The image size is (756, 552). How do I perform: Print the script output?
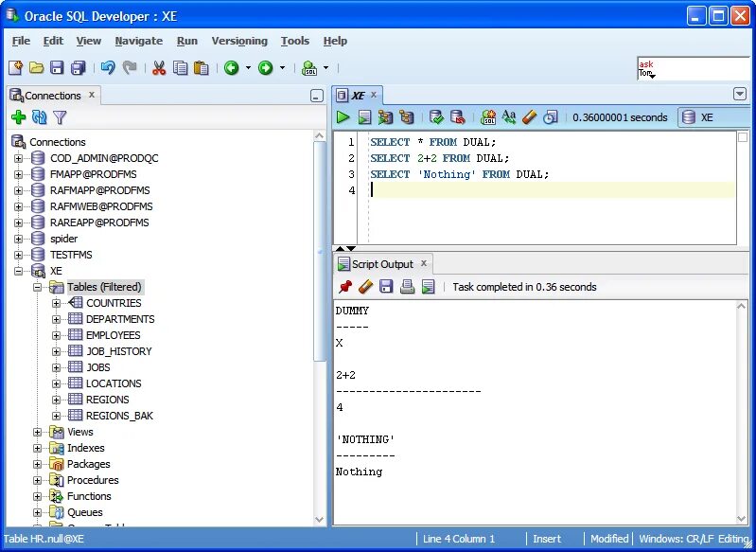[x=408, y=287]
